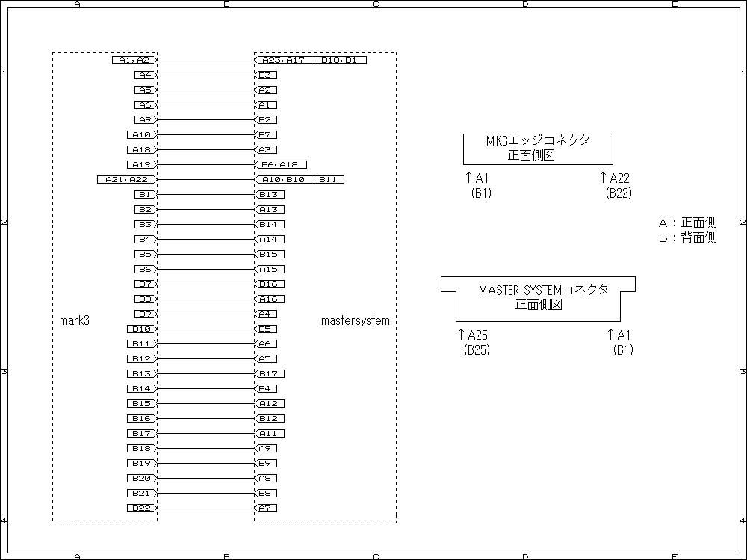Click the 'mastersystem' block name text
The width and height of the screenshot is (747, 560).
tap(356, 320)
